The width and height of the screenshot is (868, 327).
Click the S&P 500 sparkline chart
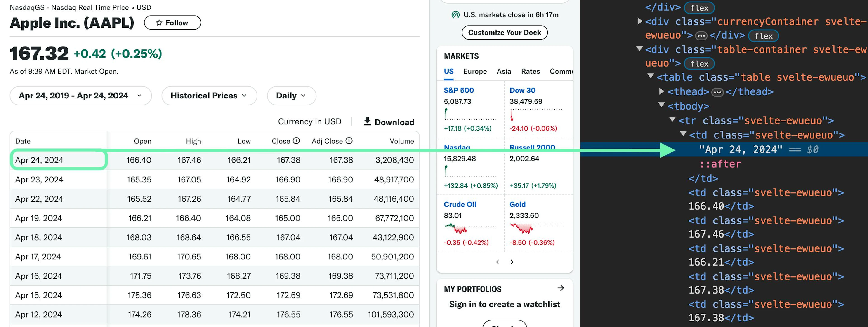[470, 114]
